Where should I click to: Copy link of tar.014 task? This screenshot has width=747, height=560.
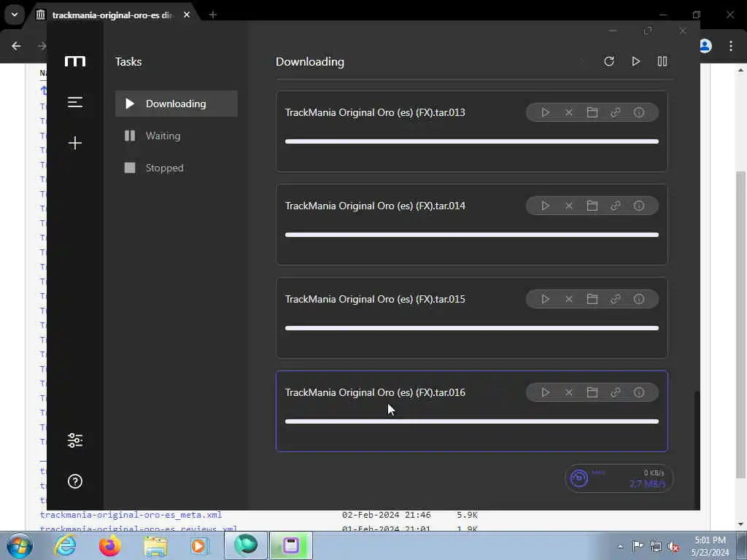click(616, 206)
